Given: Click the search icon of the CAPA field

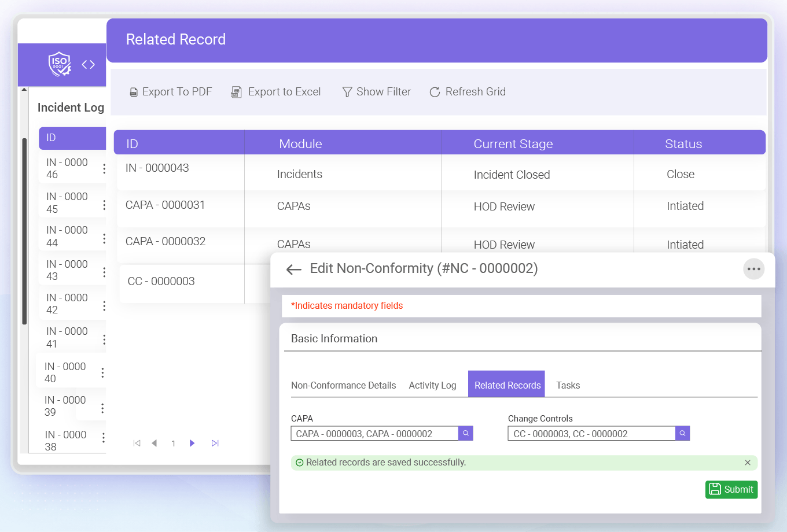Looking at the screenshot, I should [466, 433].
